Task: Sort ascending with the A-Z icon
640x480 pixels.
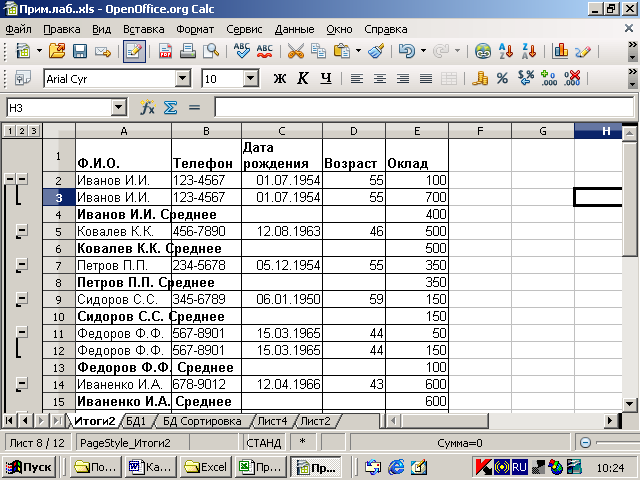Action: 506,51
